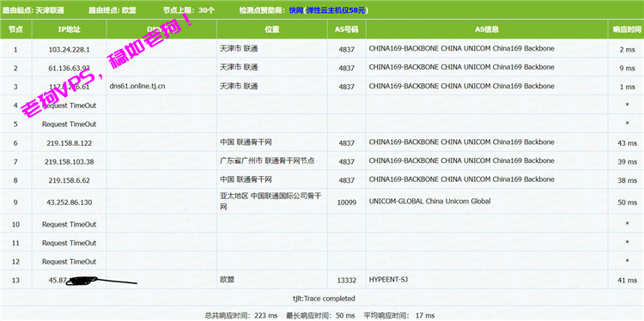
Task: Select the IP地址 column header
Action: point(69,29)
